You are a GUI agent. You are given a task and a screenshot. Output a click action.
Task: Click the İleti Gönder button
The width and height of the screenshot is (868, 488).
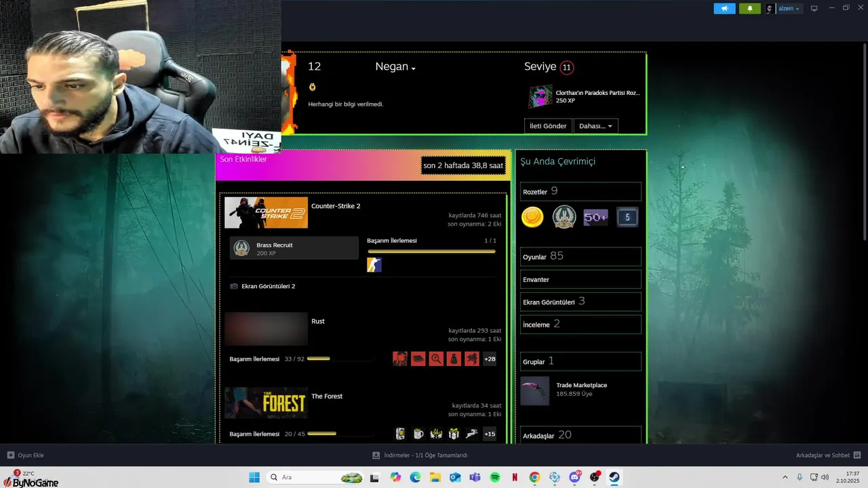coord(548,126)
